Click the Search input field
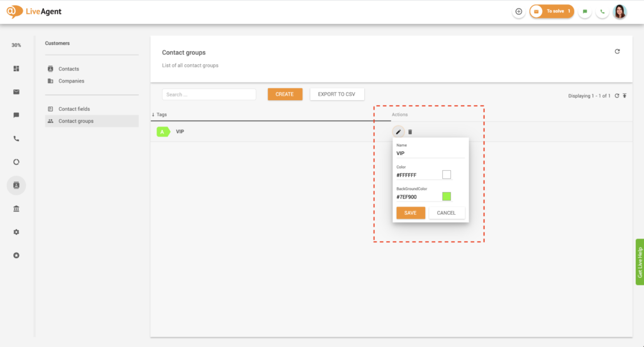The image size is (644, 347). (x=209, y=94)
